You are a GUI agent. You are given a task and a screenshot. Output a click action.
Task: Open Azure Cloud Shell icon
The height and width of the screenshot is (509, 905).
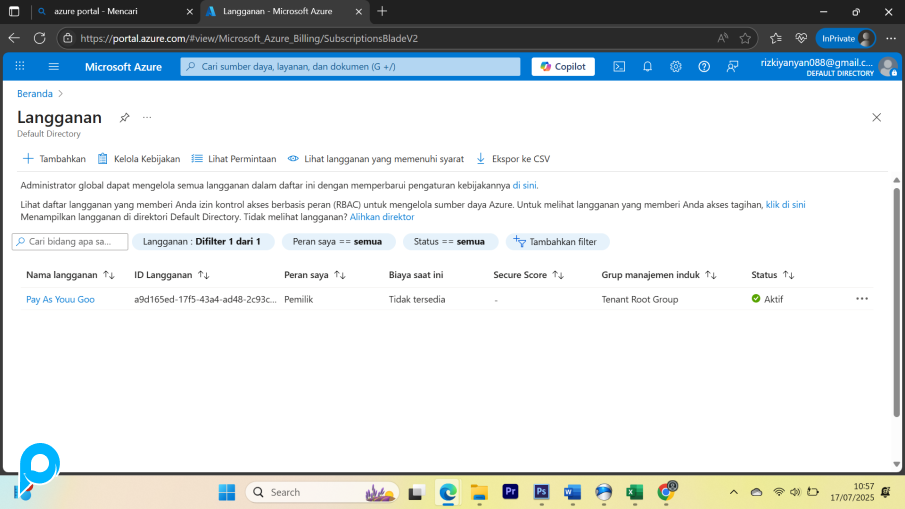(619, 67)
